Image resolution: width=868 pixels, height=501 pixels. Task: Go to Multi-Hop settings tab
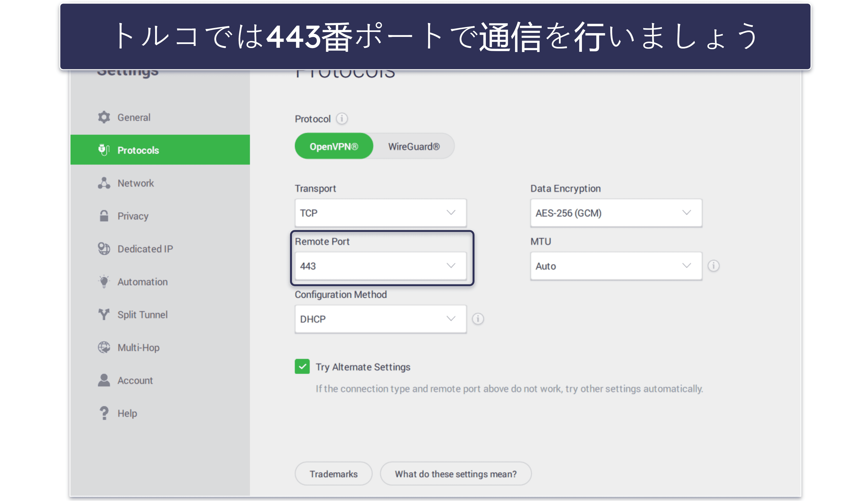(160, 347)
